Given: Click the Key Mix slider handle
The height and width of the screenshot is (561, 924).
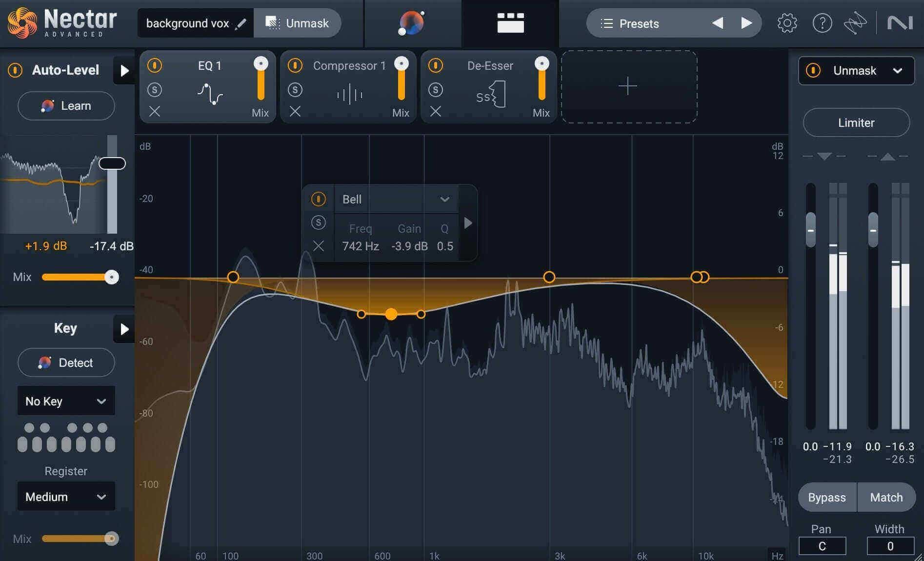Looking at the screenshot, I should (x=112, y=539).
